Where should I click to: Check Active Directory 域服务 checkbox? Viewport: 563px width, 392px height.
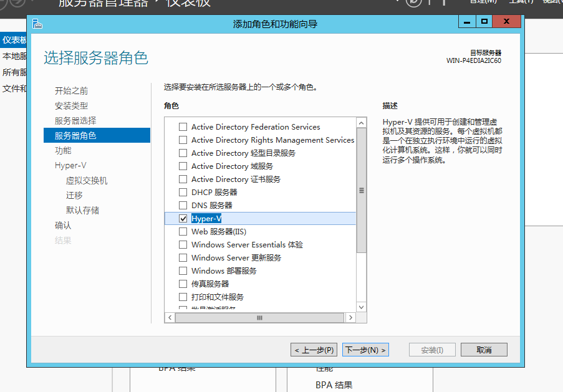[x=183, y=166]
